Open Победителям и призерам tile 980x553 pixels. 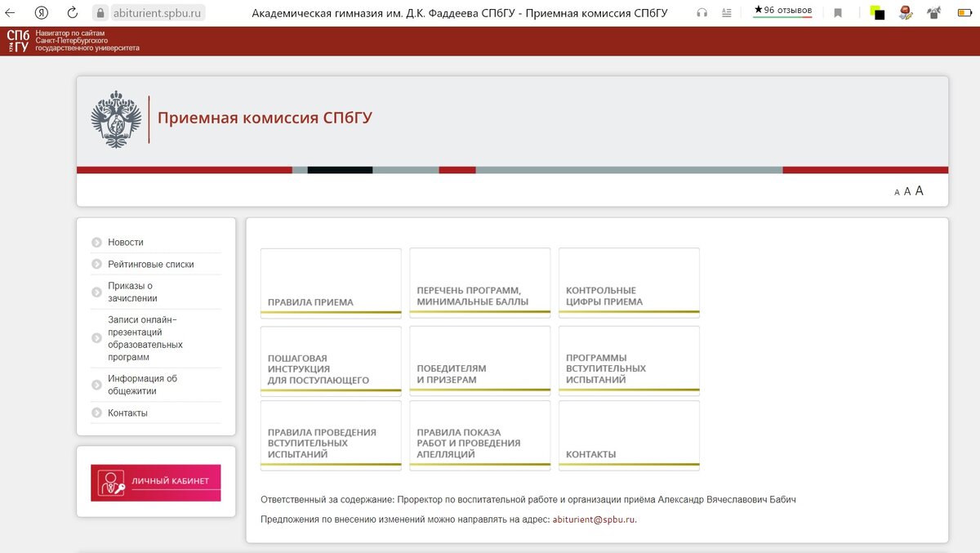(480, 360)
